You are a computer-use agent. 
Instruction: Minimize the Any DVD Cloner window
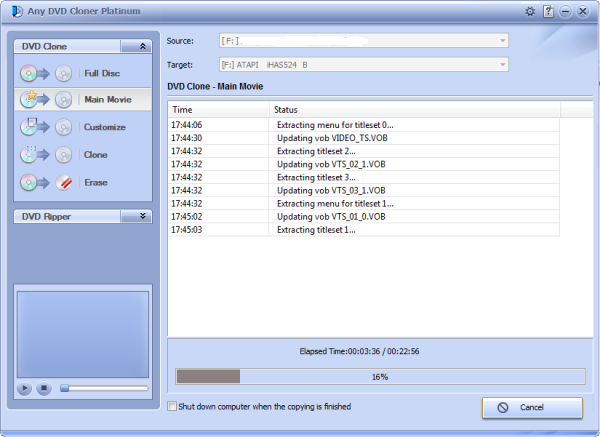[x=565, y=11]
